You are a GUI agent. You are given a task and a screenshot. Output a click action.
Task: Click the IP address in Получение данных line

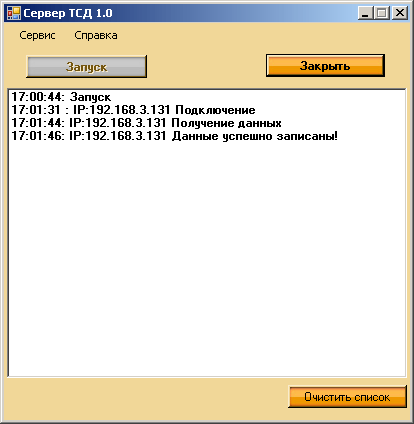pos(118,123)
